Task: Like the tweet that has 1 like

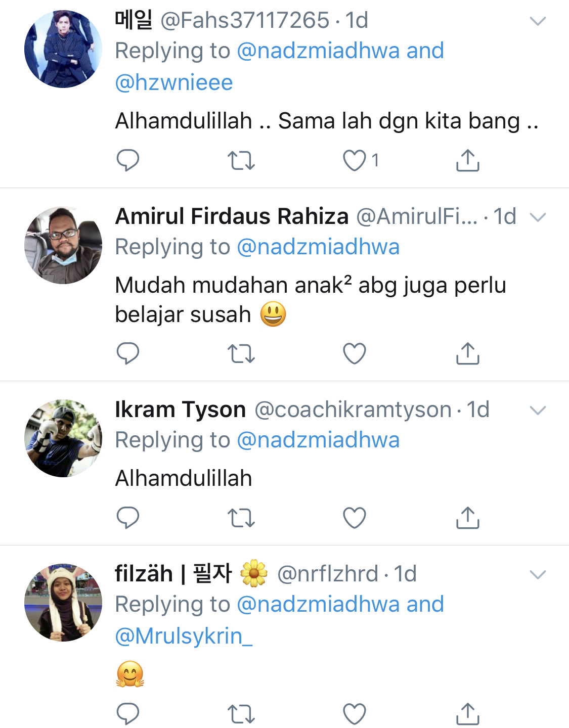Action: click(355, 160)
